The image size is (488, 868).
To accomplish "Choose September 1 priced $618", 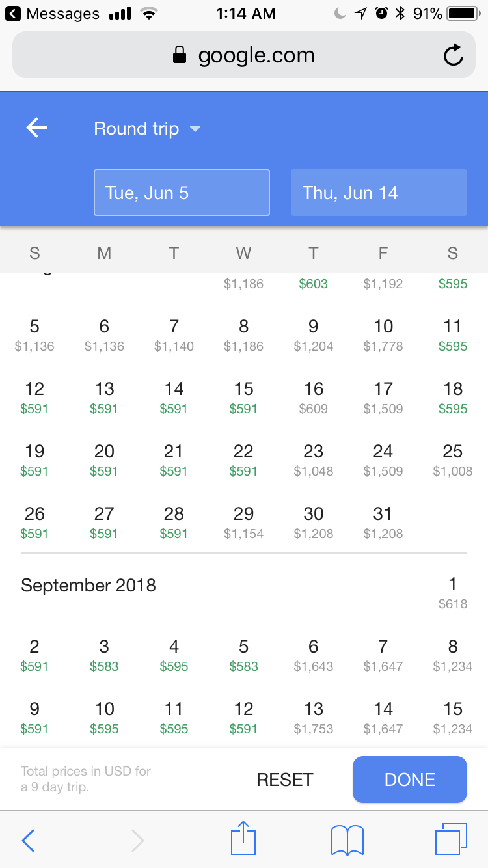I will pyautogui.click(x=453, y=593).
